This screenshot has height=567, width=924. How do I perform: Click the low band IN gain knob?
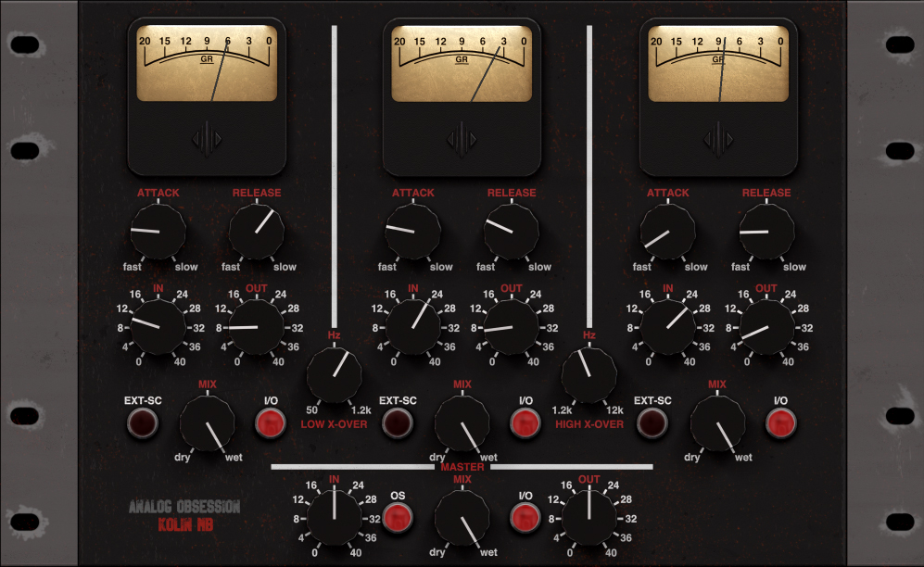(x=158, y=327)
